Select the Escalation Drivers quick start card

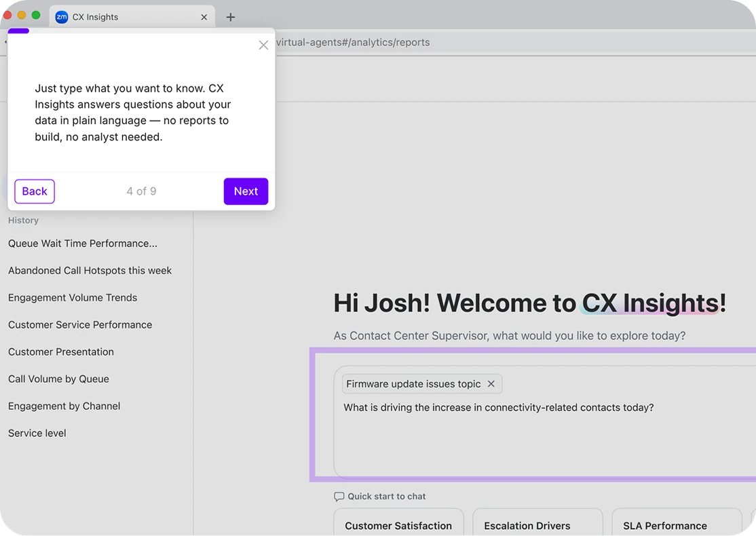coord(537,523)
